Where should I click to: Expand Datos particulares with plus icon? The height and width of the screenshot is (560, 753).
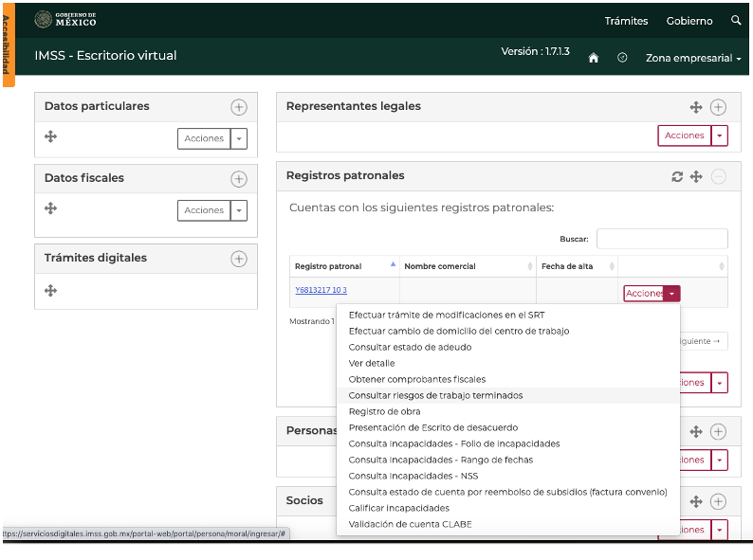(x=239, y=107)
